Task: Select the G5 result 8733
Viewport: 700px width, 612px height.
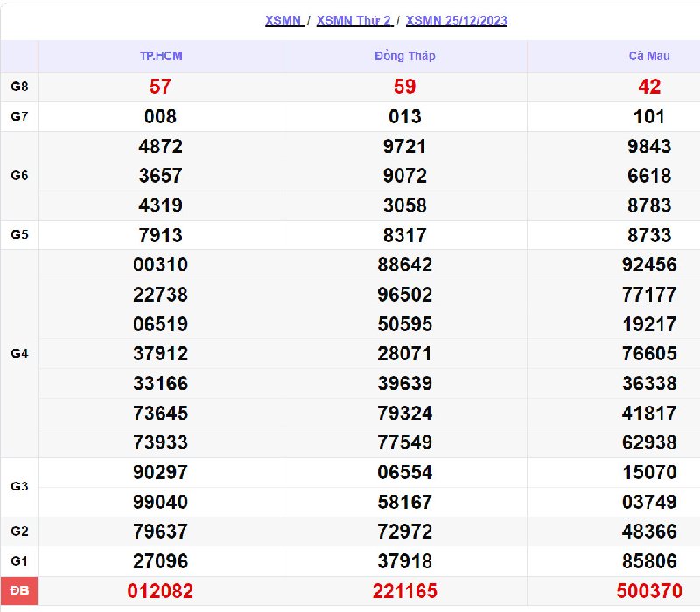Action: point(648,235)
